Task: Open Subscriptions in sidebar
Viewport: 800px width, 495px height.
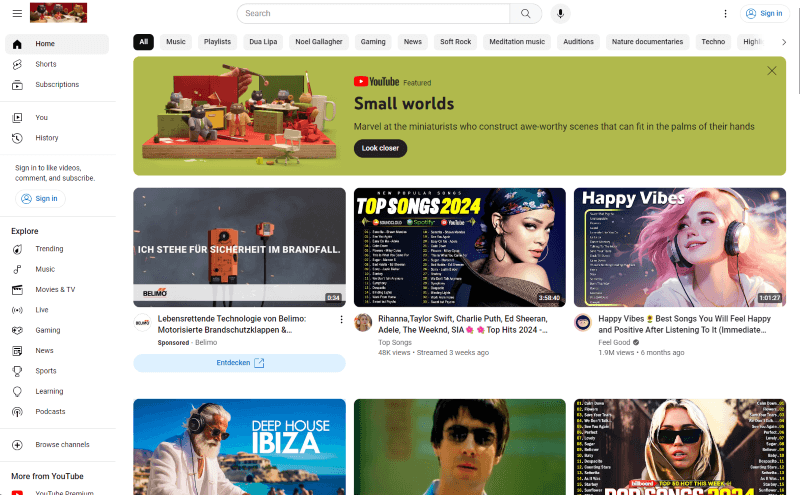Action: tap(57, 85)
